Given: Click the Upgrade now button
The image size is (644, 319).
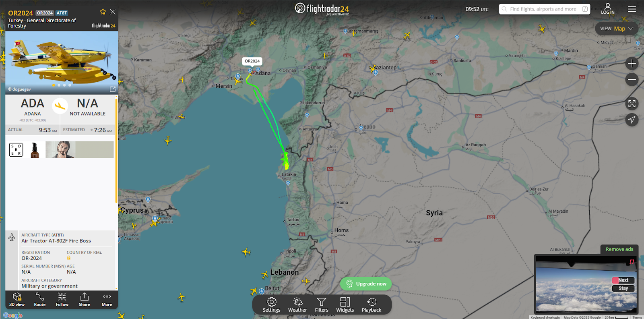Looking at the screenshot, I should 366,284.
